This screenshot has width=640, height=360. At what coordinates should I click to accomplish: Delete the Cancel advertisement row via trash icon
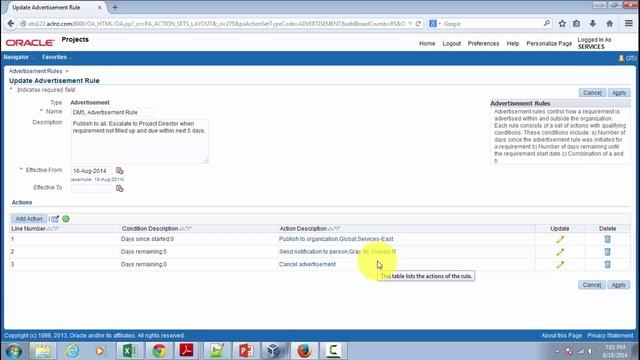click(x=607, y=264)
